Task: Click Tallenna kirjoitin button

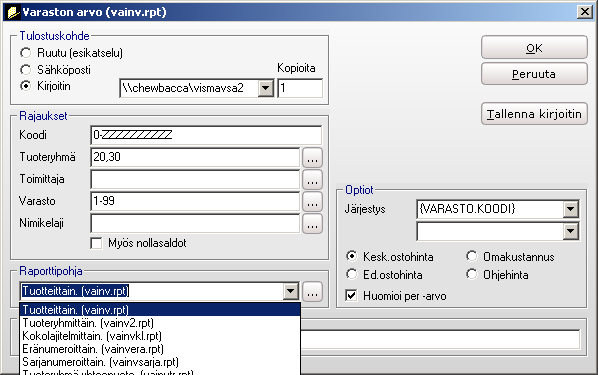Action: 534,114
